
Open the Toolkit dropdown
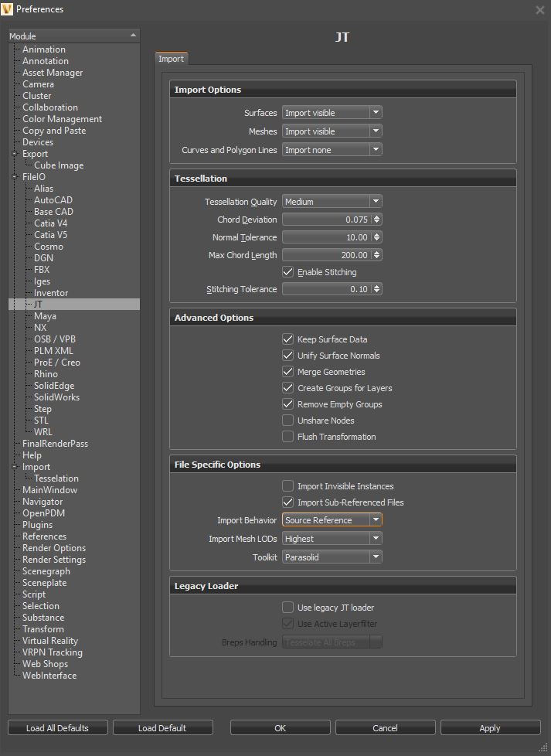tap(332, 557)
